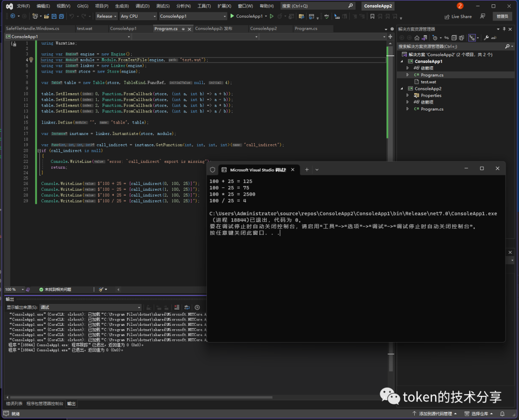Click the clear all output icon
Viewport: 519px width, 420px height.
click(177, 308)
